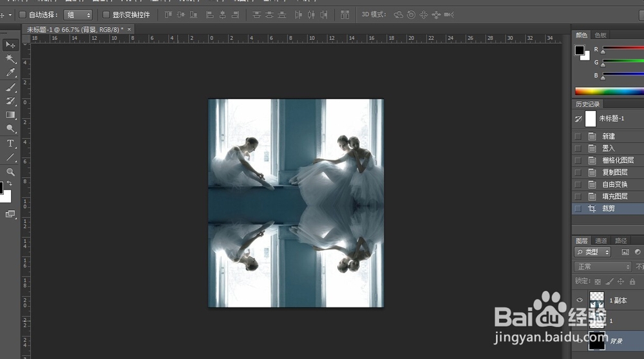Image resolution: width=644 pixels, height=359 pixels.
Task: Click the 3D roll mode icon
Action: [411, 15]
